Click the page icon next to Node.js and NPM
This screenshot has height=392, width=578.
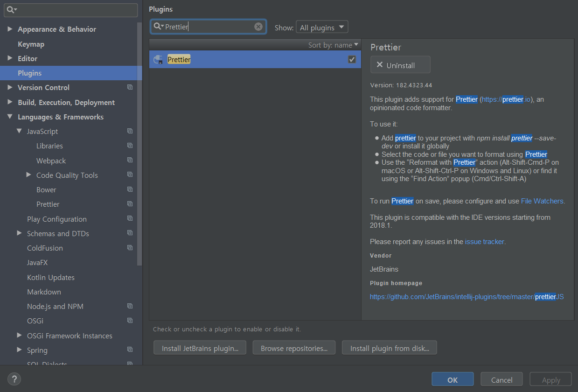coord(130,306)
